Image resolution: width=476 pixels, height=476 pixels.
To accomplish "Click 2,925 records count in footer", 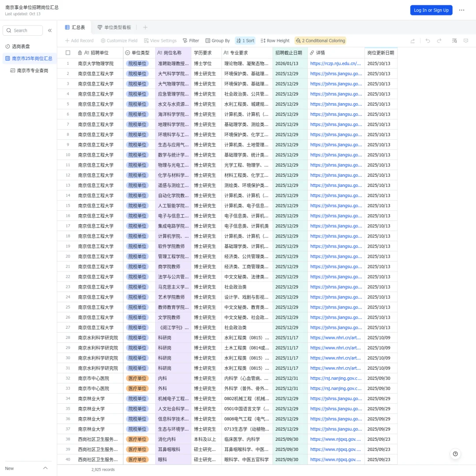I will [x=103, y=469].
